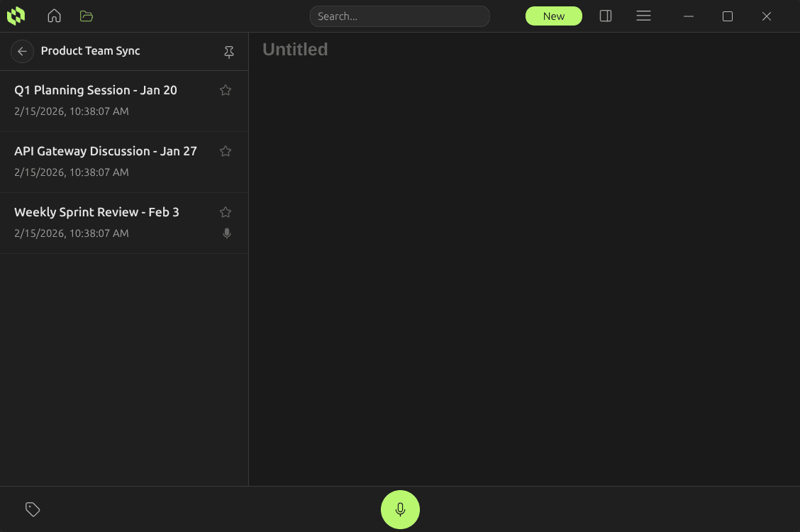Favorite the API Gateway Discussion note
Viewport: 800px width, 532px height.
pos(225,151)
